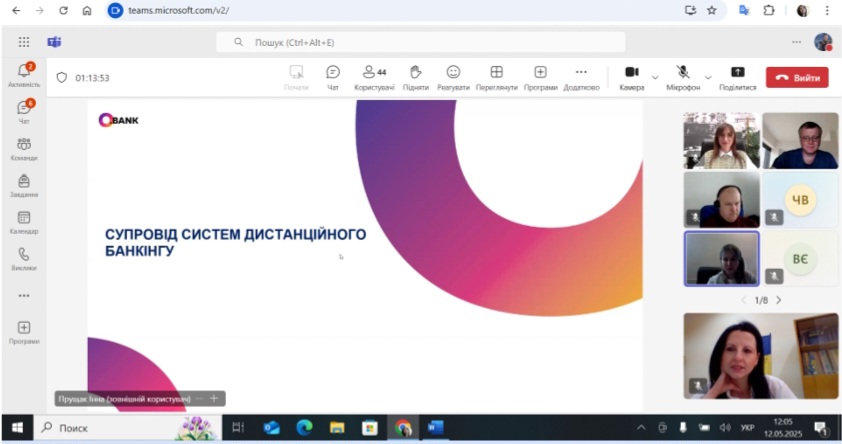Toggle the Камера on or off
The width and height of the screenshot is (842, 444).
click(x=631, y=76)
